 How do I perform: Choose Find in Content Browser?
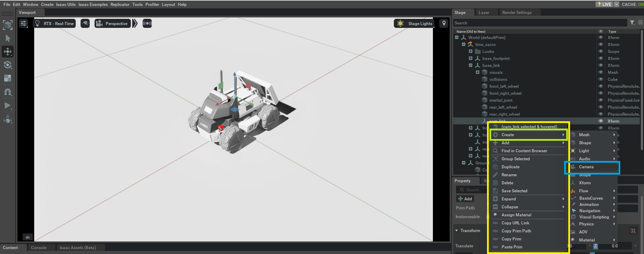(x=528, y=151)
